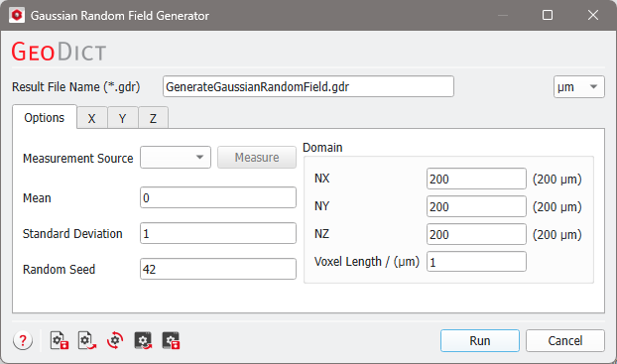Open the red question mark help button
Image resolution: width=617 pixels, height=364 pixels.
(23, 340)
